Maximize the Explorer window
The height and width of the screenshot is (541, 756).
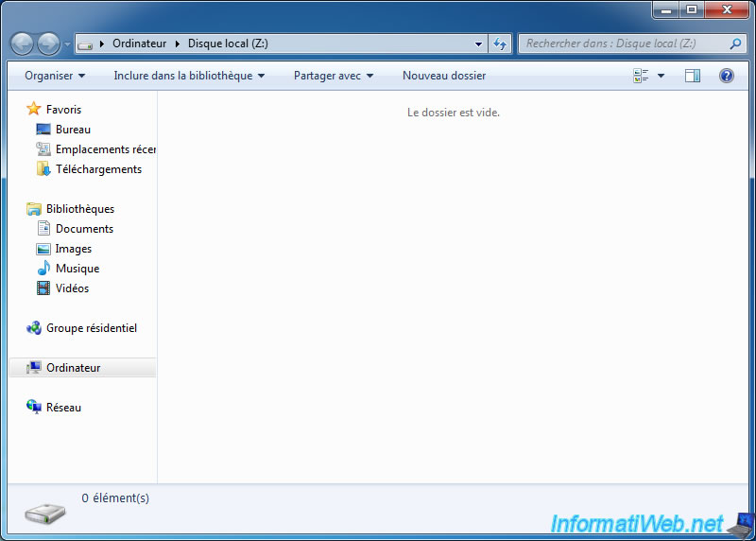(692, 9)
